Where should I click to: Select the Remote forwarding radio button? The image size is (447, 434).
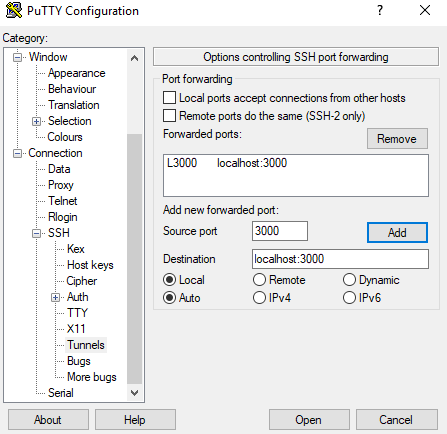coord(259,280)
